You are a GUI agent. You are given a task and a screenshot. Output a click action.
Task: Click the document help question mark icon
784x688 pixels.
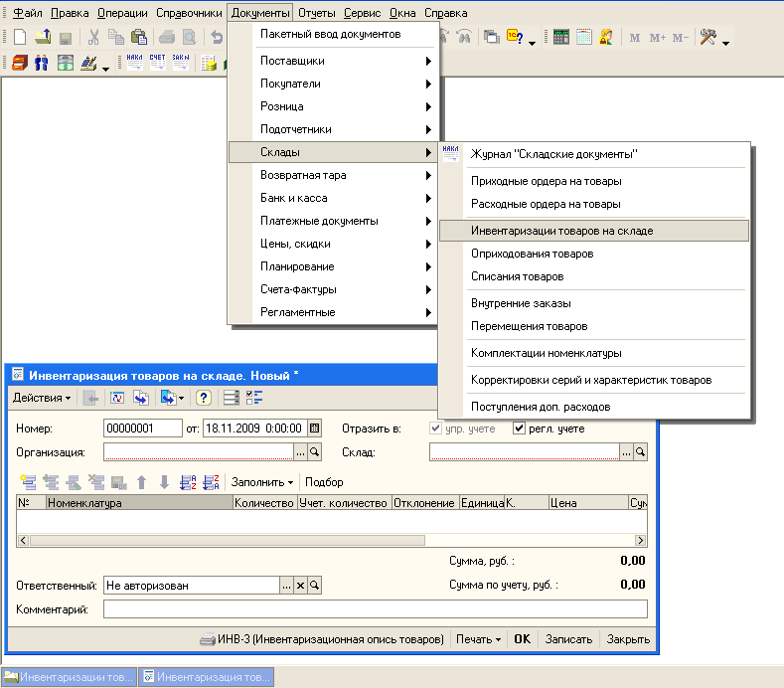(x=203, y=398)
